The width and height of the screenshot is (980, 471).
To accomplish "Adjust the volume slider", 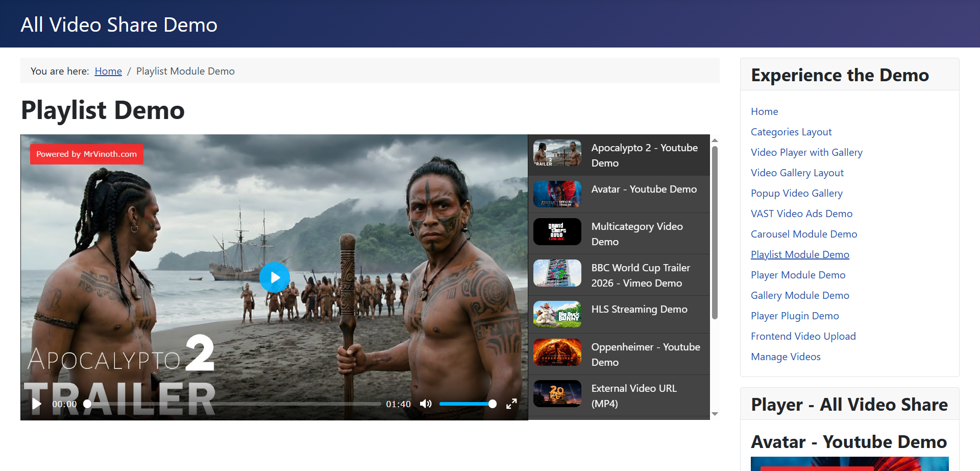I will 468,404.
